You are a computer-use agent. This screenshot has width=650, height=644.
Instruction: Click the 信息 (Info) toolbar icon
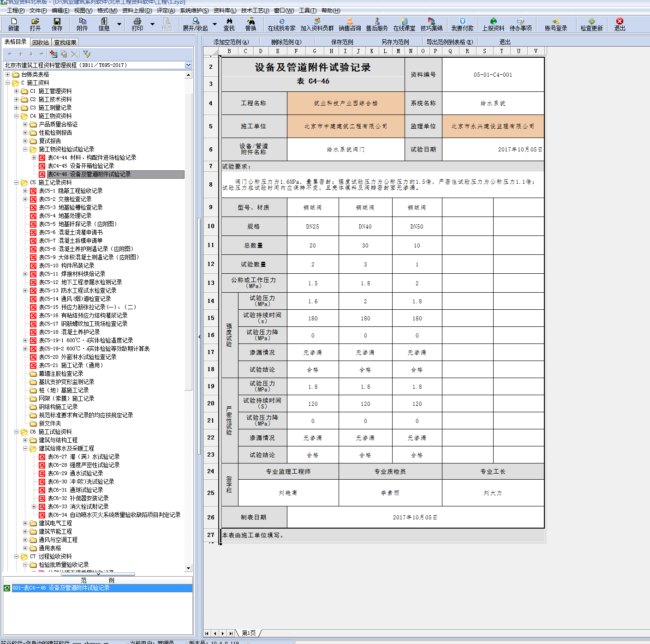104,24
